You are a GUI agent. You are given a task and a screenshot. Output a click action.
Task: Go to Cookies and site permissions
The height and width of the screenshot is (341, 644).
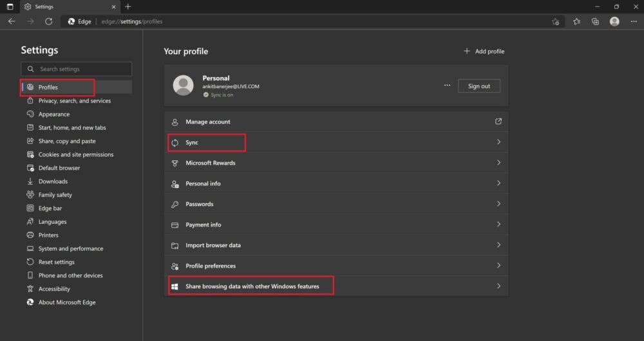[75, 154]
